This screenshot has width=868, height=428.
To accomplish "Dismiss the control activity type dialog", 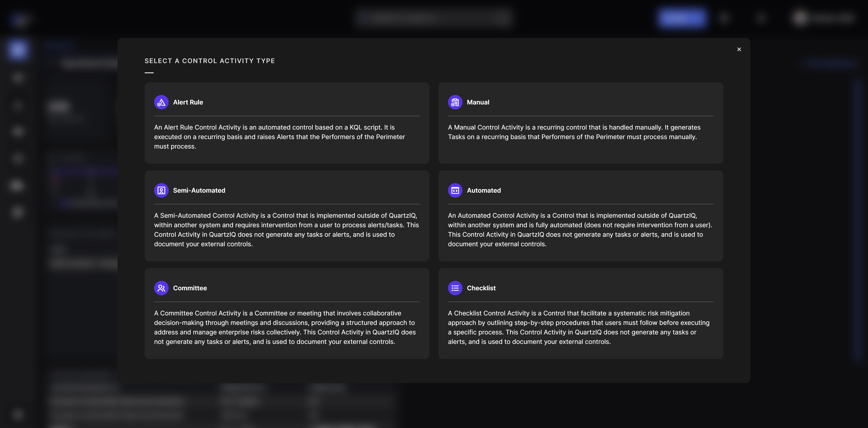I will [x=739, y=49].
